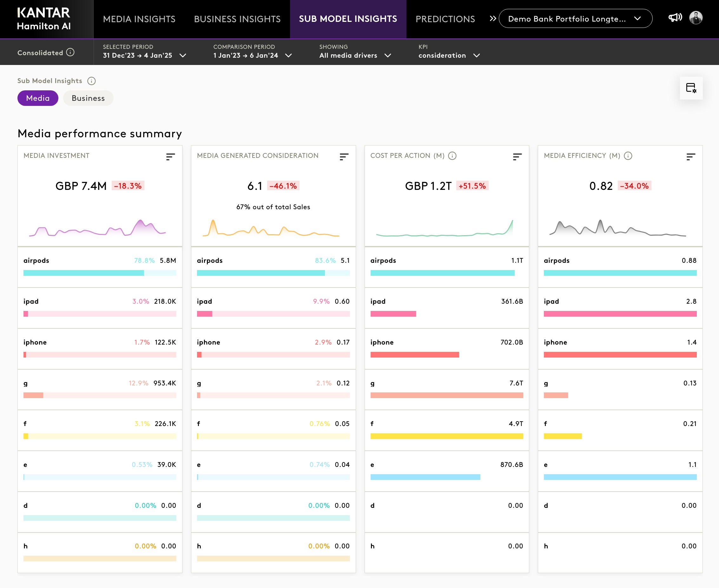Open the Demo Bank Portfolio selector
This screenshot has height=588, width=719.
point(575,19)
